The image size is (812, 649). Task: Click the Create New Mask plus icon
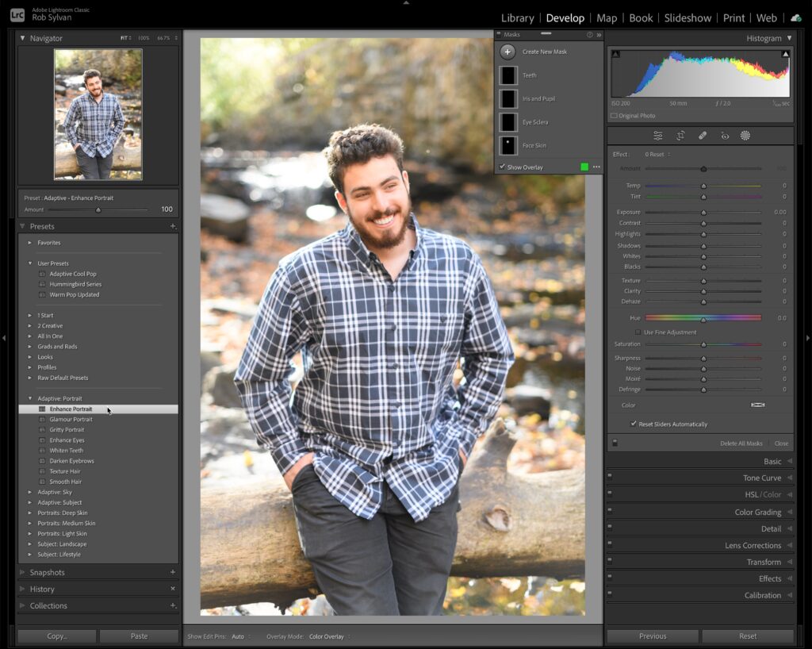pyautogui.click(x=508, y=52)
